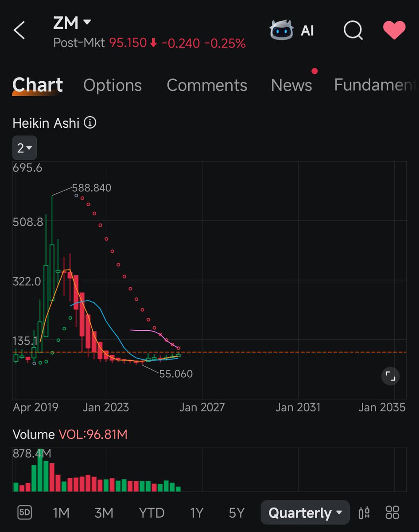This screenshot has height=532, width=419.
Task: Tap the Heikin Ashi chart label
Action: (x=46, y=123)
